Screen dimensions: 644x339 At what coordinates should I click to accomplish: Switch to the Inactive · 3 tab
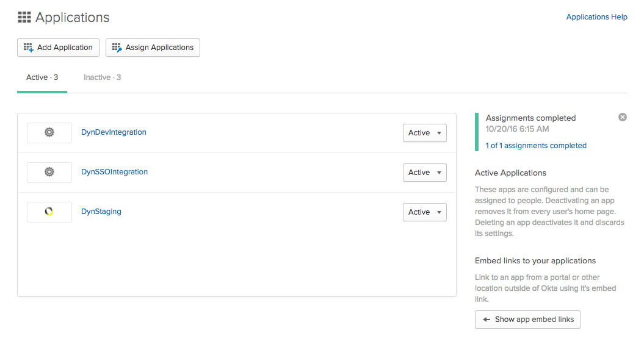click(x=103, y=77)
